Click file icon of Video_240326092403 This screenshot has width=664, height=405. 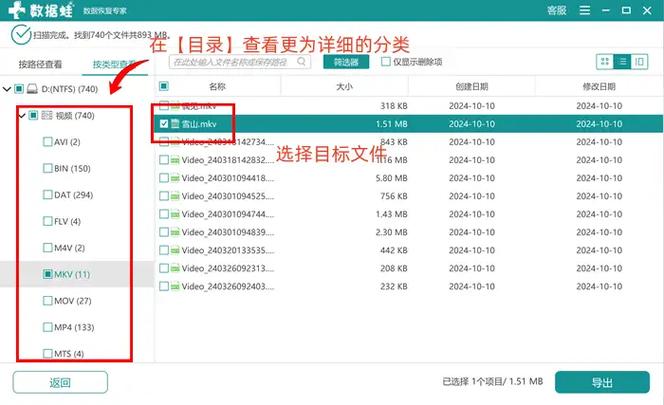point(175,286)
